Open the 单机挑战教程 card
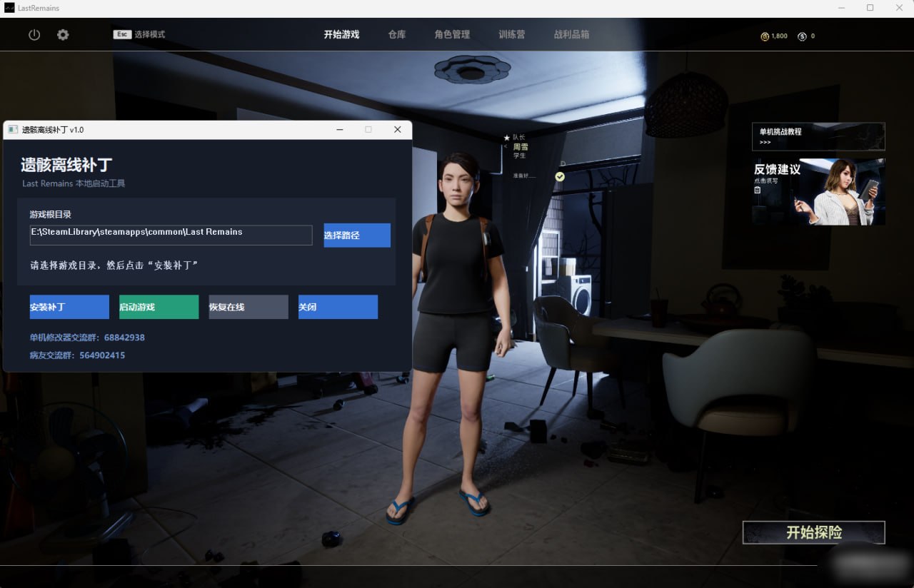This screenshot has height=588, width=914. 818,136
